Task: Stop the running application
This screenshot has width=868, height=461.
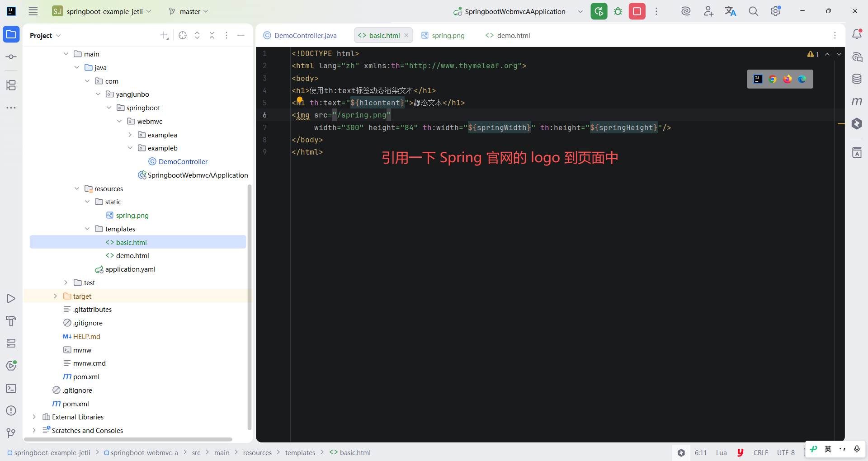Action: 637,11
